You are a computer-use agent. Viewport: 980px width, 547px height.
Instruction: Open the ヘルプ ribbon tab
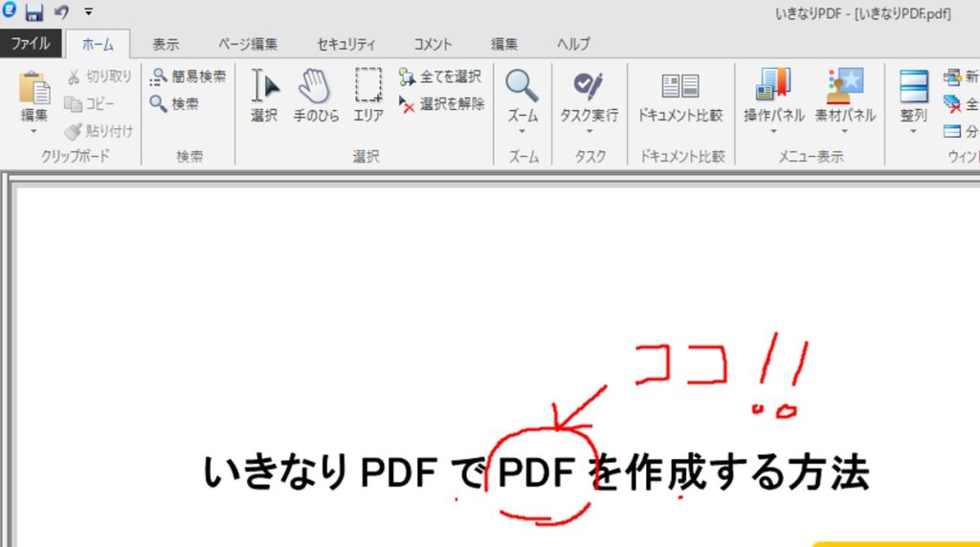pyautogui.click(x=574, y=44)
